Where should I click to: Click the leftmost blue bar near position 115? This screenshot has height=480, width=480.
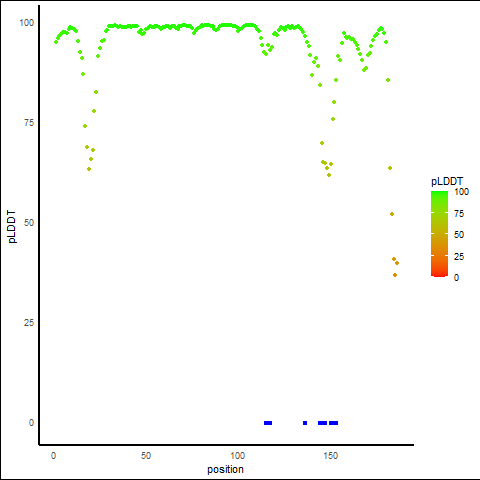coord(268,423)
